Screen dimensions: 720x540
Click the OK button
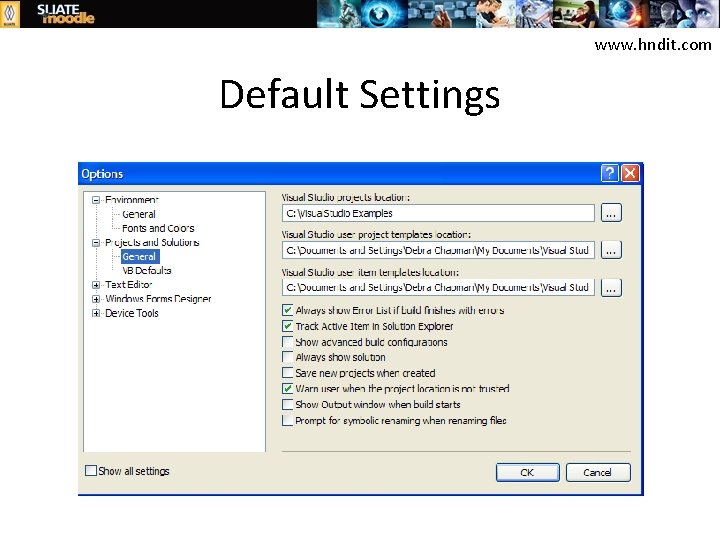(x=528, y=472)
